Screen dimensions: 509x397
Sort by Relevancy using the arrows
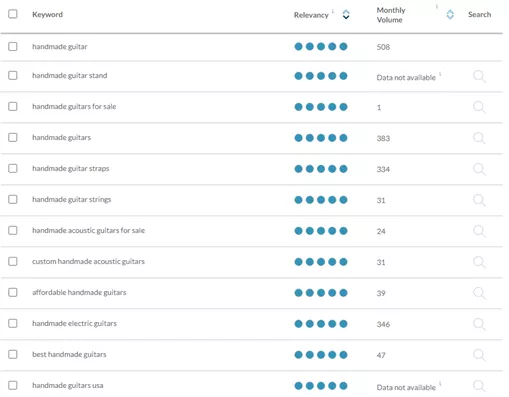[x=346, y=15]
